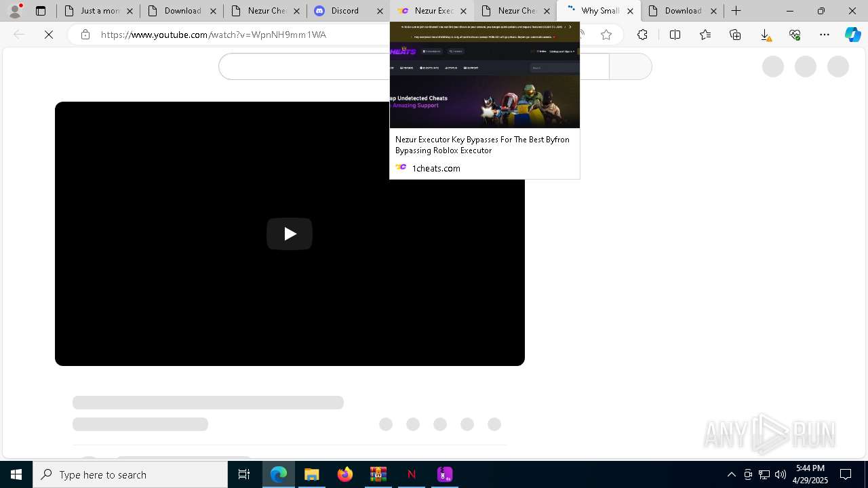Open Microsoft Edge from taskbar
868x488 pixels.
tap(279, 474)
